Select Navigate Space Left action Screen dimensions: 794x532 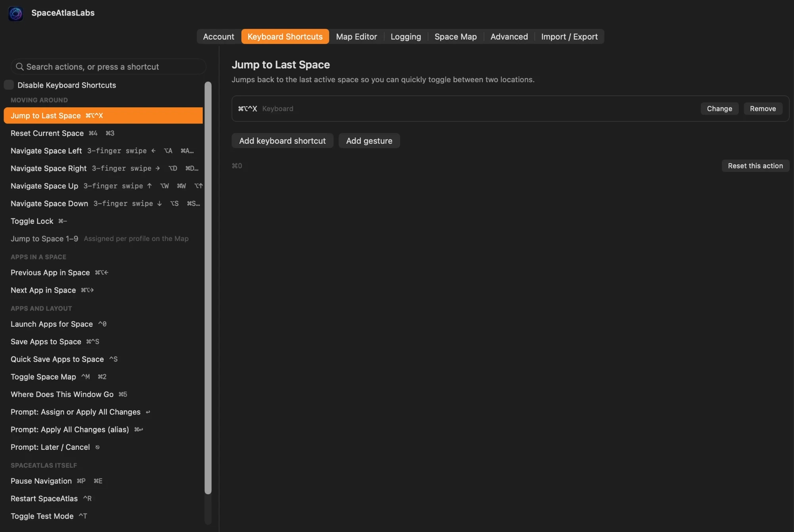103,150
